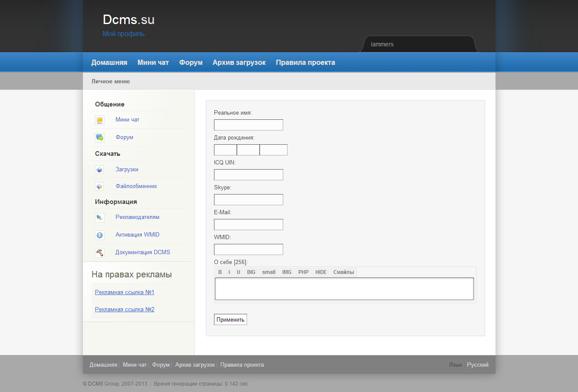The width and height of the screenshot is (578, 392).
Task: Click the Активация WMID coin icon
Action: (x=100, y=235)
